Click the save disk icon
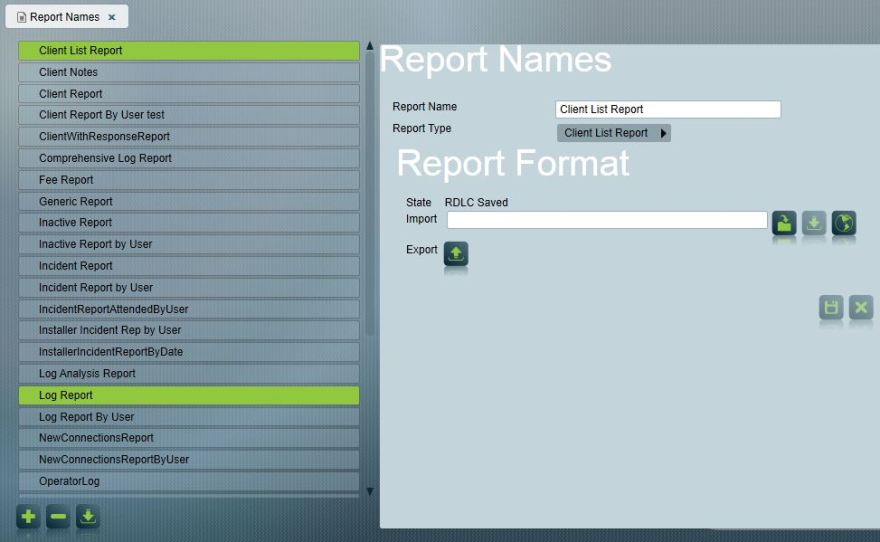 click(831, 307)
